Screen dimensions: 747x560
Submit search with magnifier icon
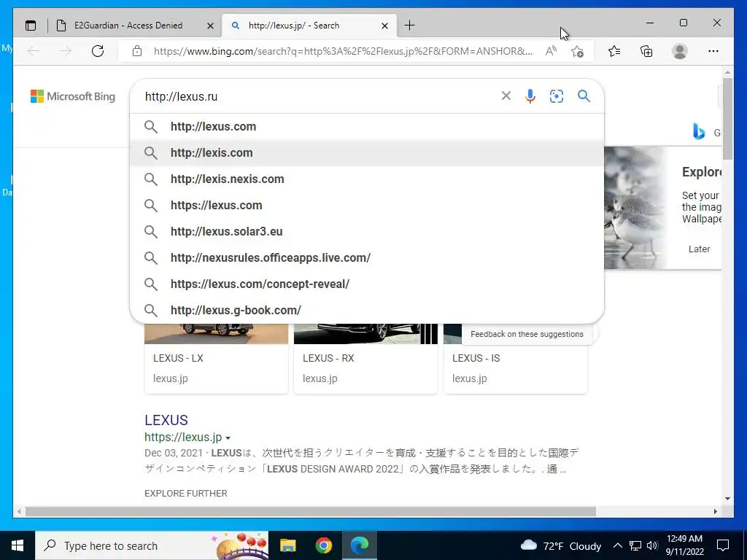tap(584, 96)
